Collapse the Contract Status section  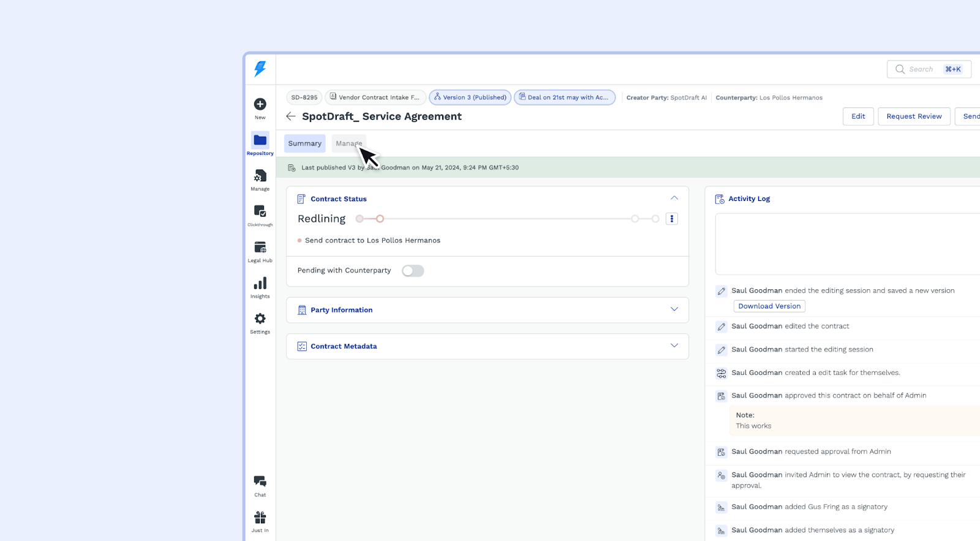[x=674, y=199]
